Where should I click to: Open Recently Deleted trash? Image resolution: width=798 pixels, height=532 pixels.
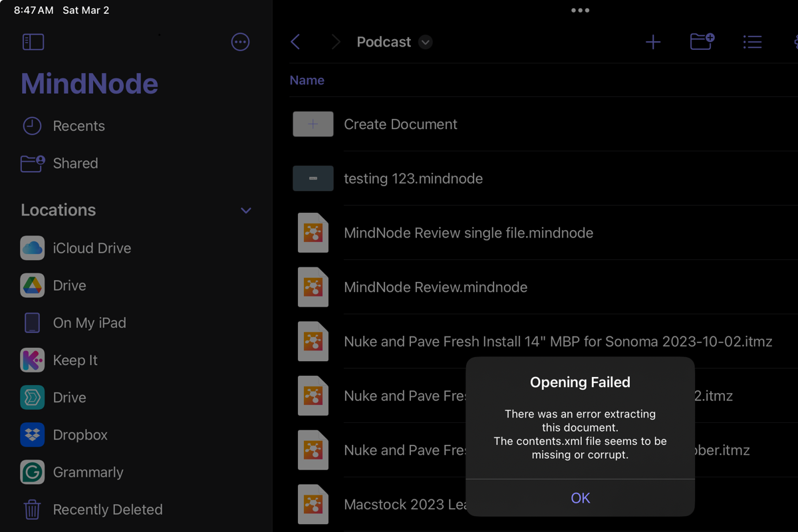point(107,509)
